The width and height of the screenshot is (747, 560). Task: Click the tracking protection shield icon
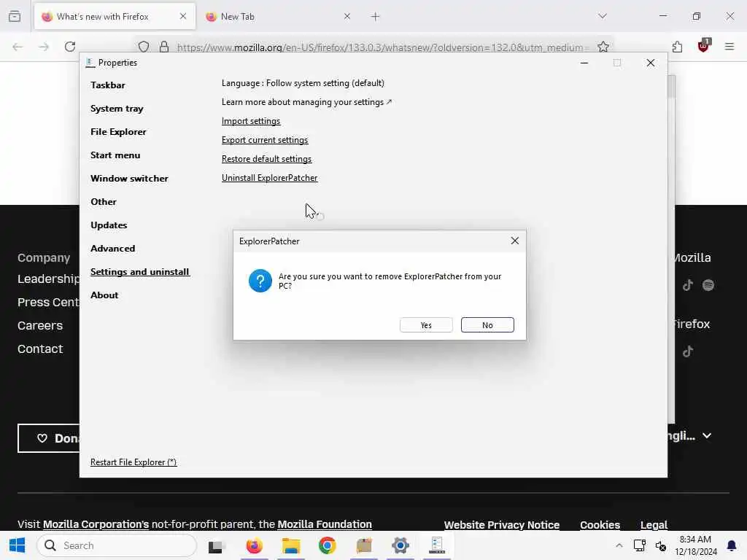pos(144,47)
